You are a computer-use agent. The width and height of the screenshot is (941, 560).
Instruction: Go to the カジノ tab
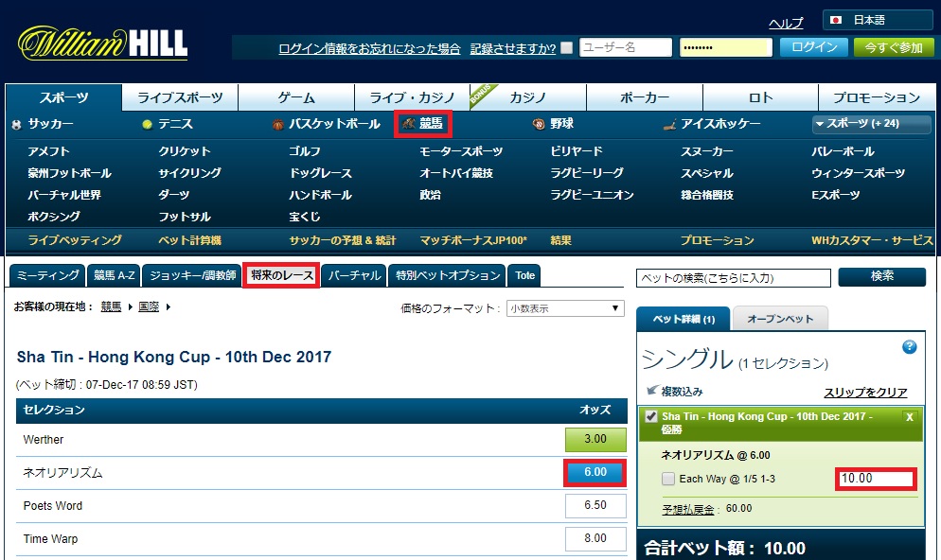click(528, 97)
